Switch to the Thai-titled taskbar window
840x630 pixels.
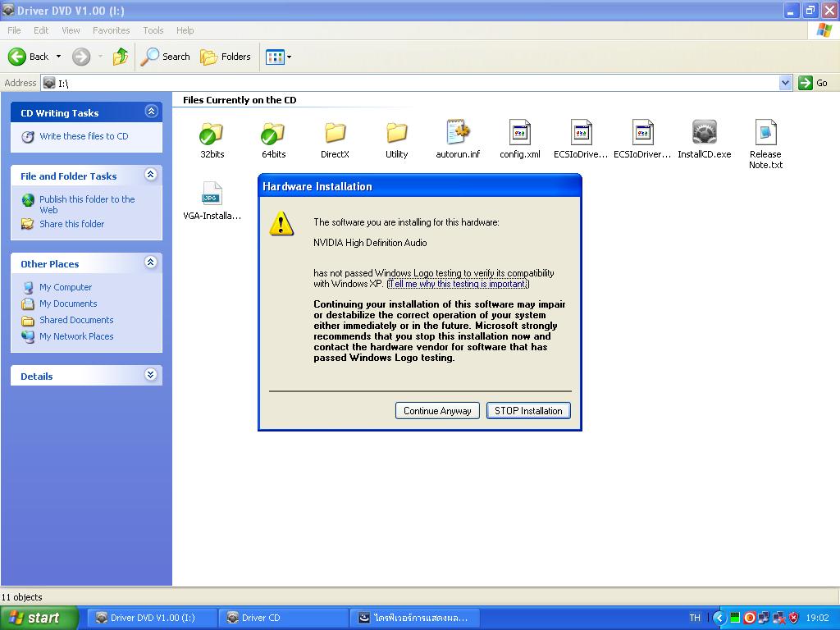(x=413, y=619)
